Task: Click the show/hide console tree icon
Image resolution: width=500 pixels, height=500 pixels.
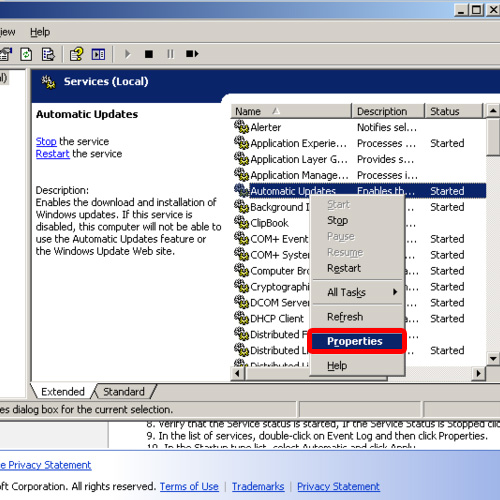Action: (x=98, y=54)
